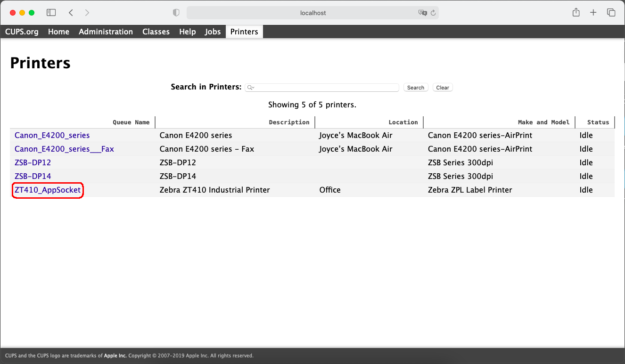Open the Canon_E4200_series printer queue
This screenshot has height=364, width=625.
click(x=52, y=135)
